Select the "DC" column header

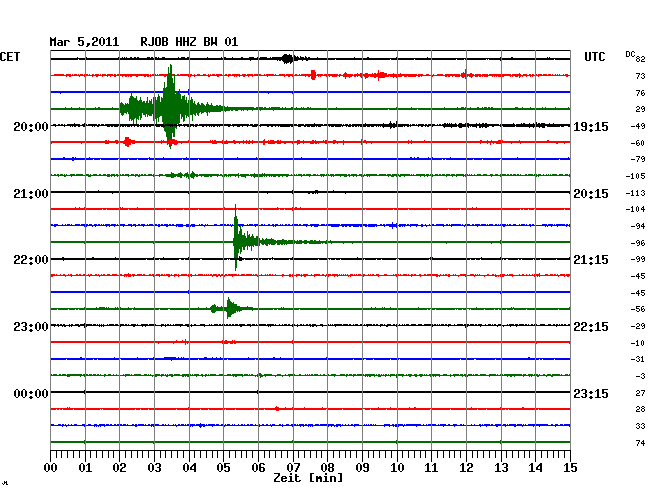pos(630,54)
